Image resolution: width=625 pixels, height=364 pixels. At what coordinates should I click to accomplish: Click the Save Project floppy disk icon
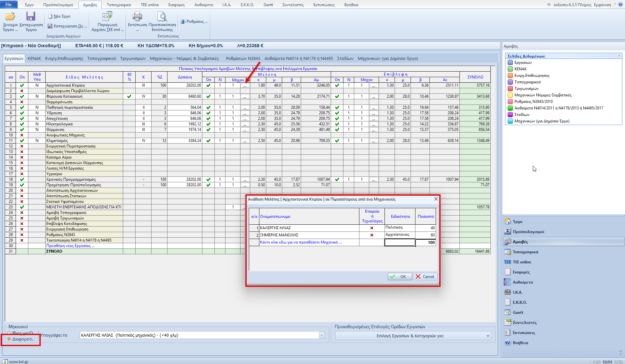[31, 17]
